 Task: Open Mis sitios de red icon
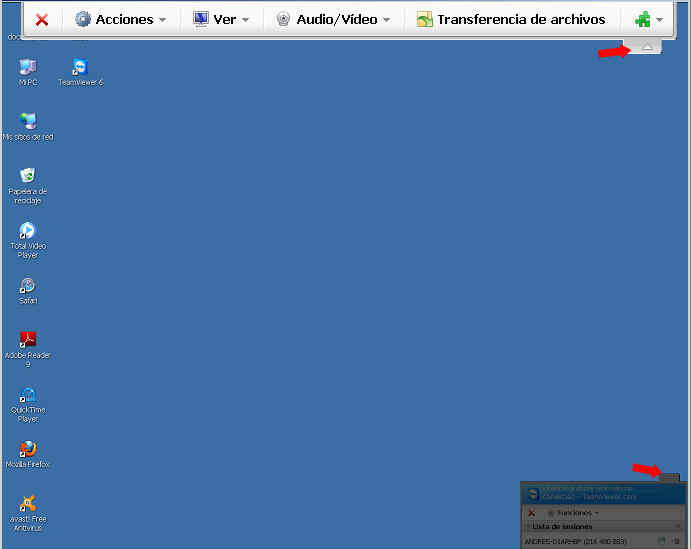click(28, 122)
